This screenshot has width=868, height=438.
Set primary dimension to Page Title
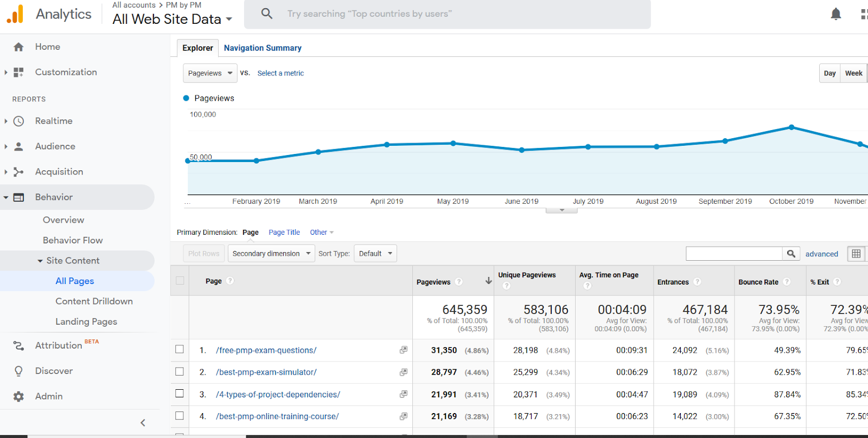tap(284, 233)
